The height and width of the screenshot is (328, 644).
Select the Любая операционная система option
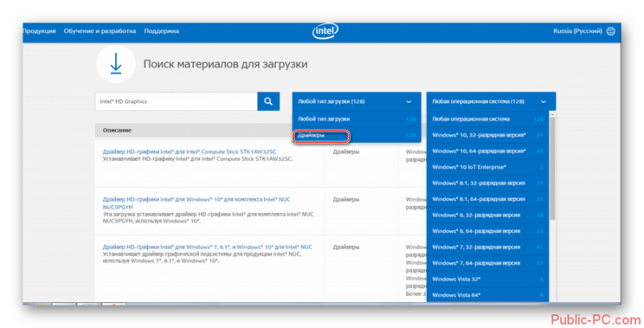[x=488, y=119]
